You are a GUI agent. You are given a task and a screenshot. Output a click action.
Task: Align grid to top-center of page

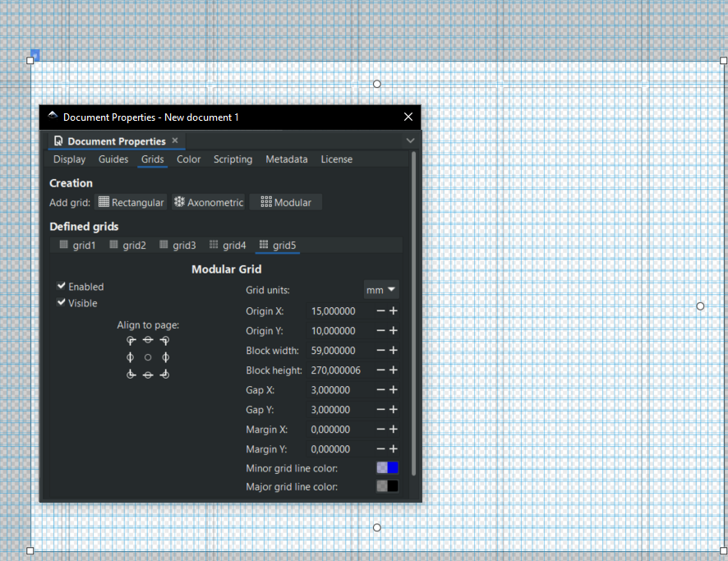tap(148, 340)
